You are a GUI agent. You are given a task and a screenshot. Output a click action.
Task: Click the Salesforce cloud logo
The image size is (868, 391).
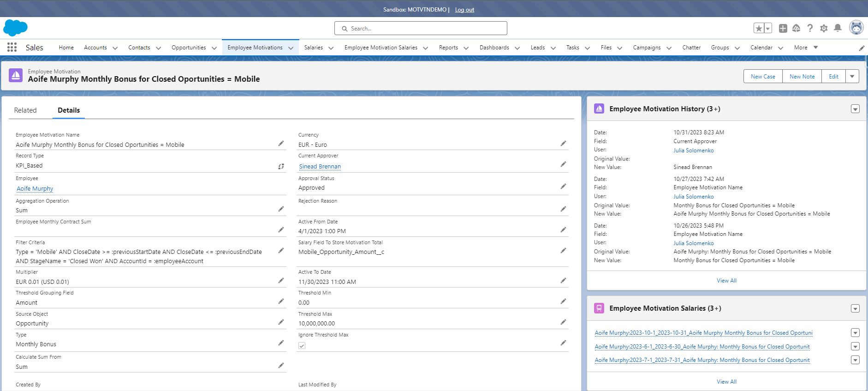pos(15,28)
